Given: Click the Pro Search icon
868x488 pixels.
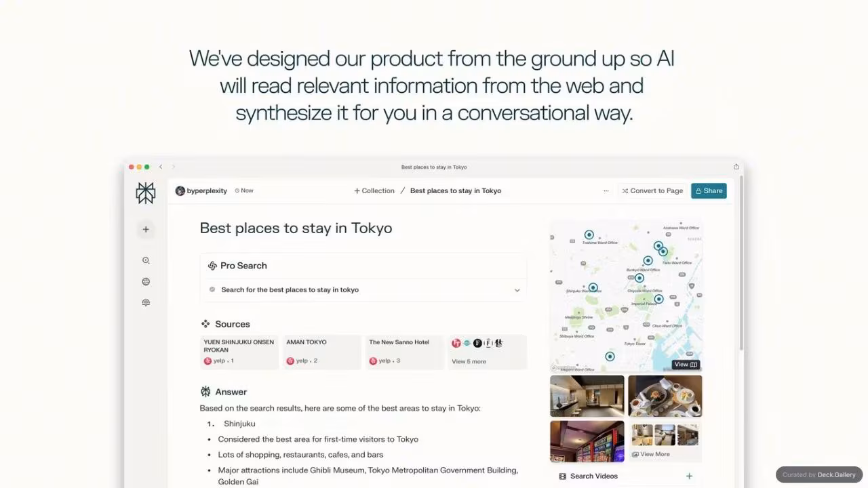Looking at the screenshot, I should point(212,266).
